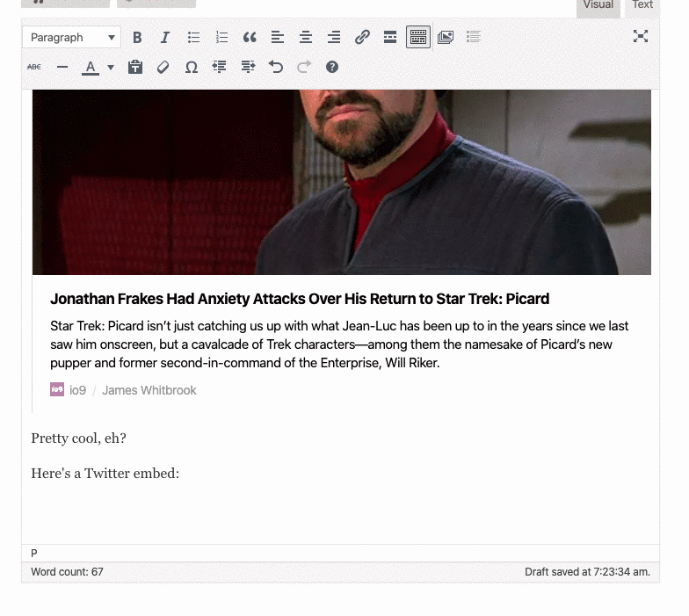Screen dimensions: 689x616
Task: Undo the last edit
Action: click(276, 67)
